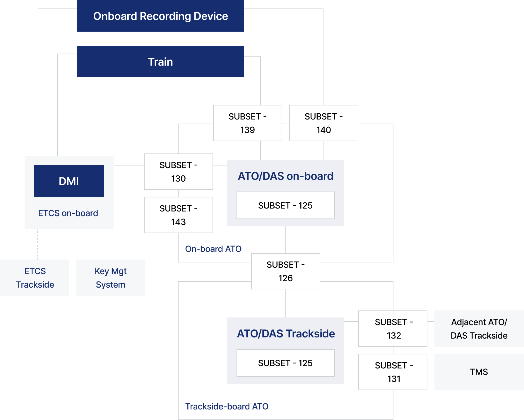The image size is (524, 420).
Task: Select the SUBSET - 143 box
Action: (178, 215)
